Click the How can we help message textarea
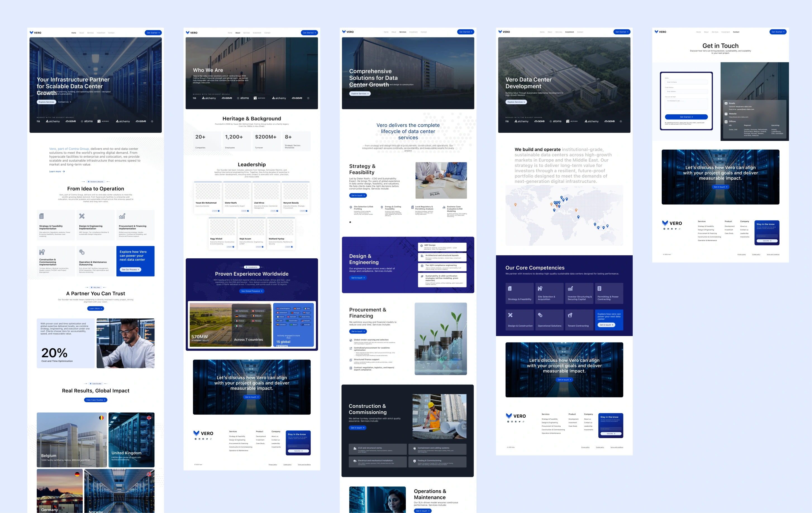The width and height of the screenshot is (812, 513). coord(686,104)
